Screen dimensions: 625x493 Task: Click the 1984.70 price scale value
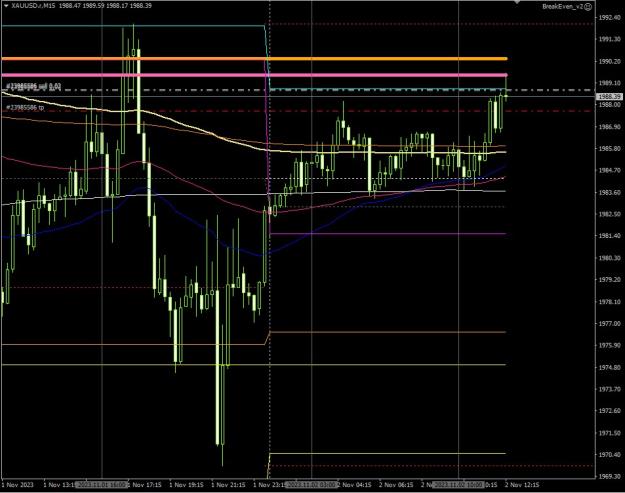pos(609,170)
